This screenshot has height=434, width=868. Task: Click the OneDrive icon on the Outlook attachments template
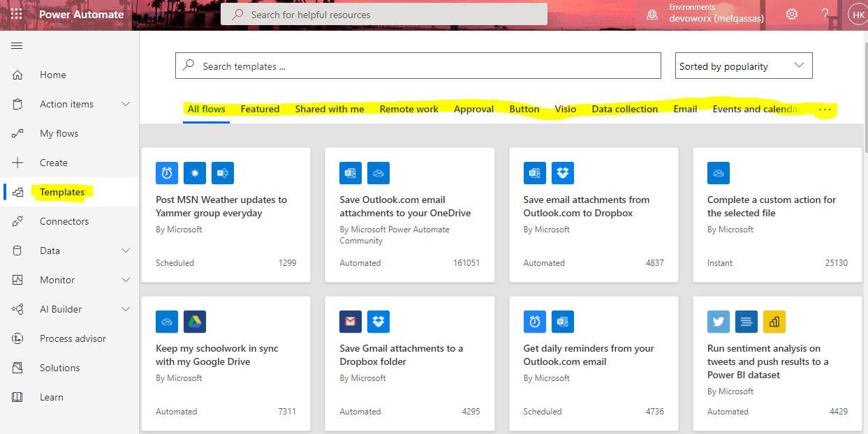[378, 173]
